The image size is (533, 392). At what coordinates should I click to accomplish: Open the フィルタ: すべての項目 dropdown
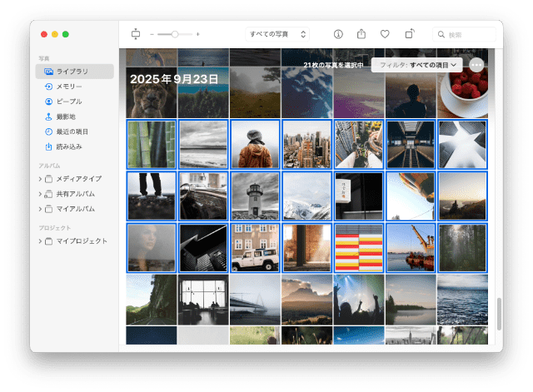pos(419,64)
